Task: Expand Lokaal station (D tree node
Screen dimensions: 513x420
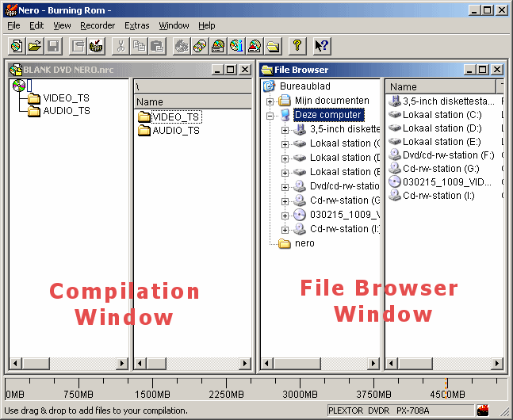Action: coord(285,158)
